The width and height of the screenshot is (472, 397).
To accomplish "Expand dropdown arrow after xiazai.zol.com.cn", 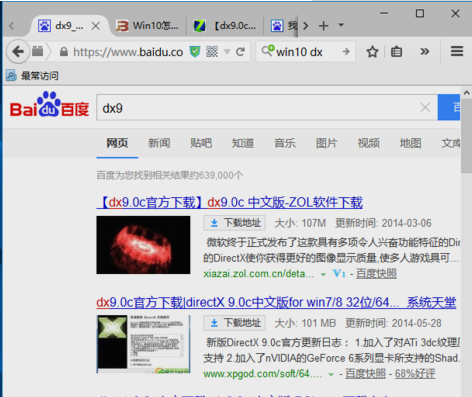I will pos(323,274).
